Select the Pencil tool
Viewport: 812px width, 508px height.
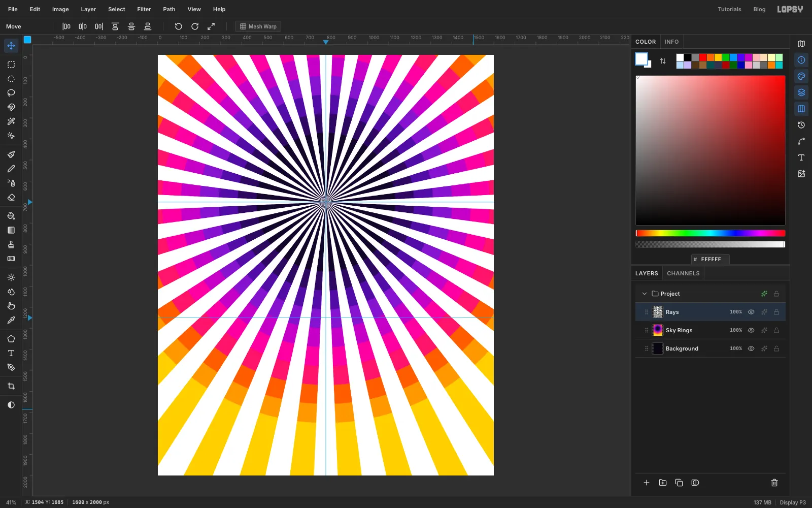point(11,169)
